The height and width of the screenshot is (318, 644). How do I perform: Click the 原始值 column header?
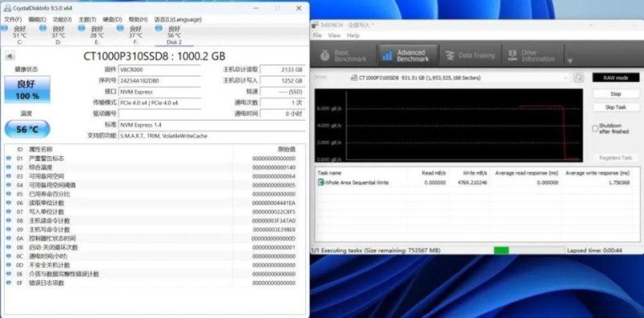(x=287, y=149)
